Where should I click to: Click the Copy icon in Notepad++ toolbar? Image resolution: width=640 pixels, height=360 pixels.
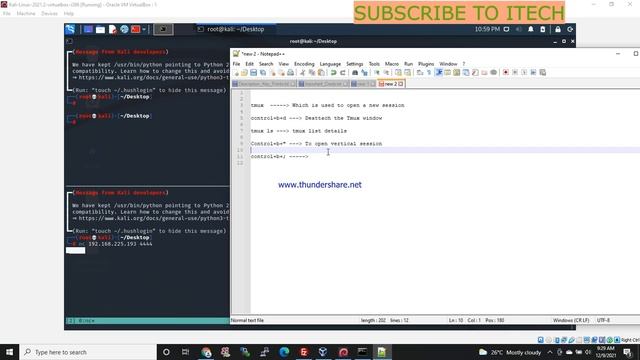[x=312, y=73]
